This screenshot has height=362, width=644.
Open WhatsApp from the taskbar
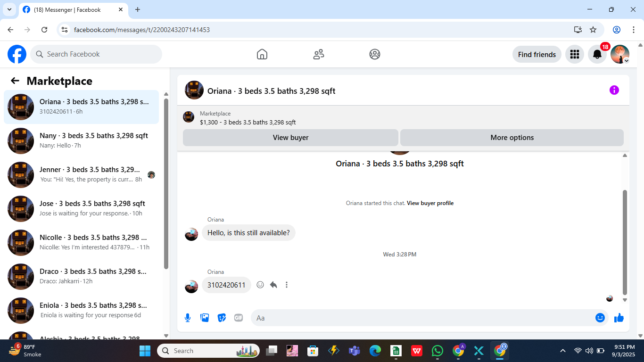[x=438, y=351]
